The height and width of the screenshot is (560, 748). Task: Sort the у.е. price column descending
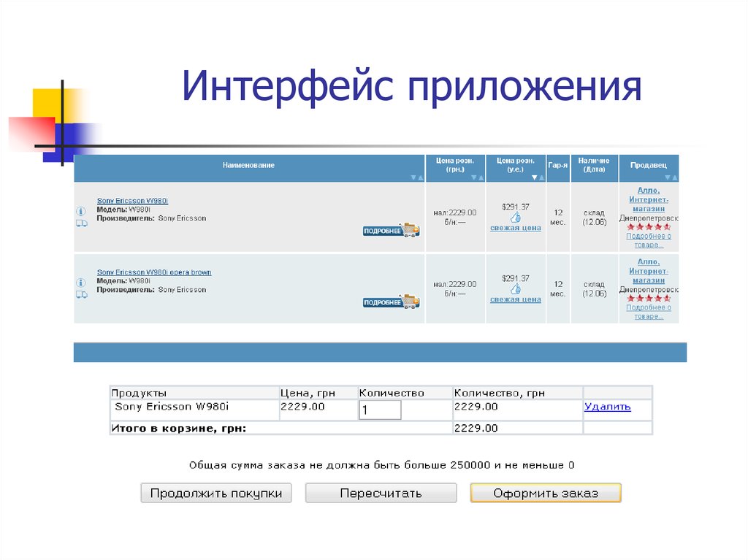pos(534,177)
